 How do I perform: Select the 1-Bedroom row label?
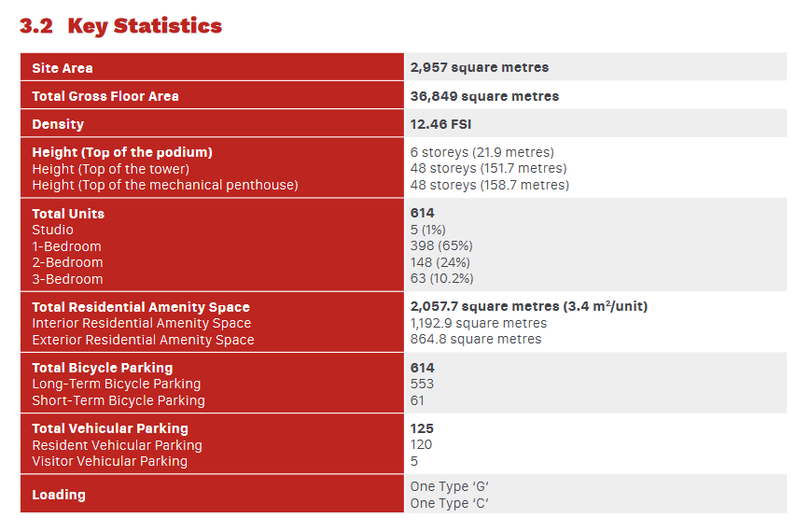click(66, 246)
